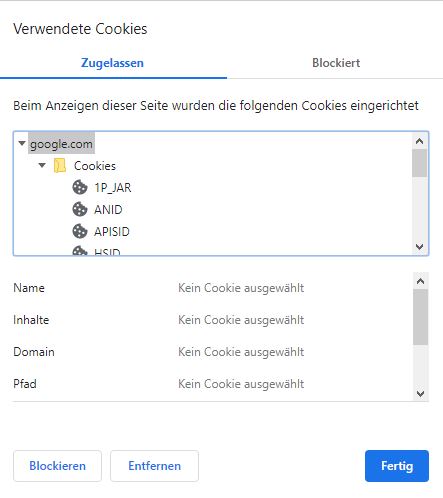Click the cookie tree scrollbar thumb

point(419,163)
